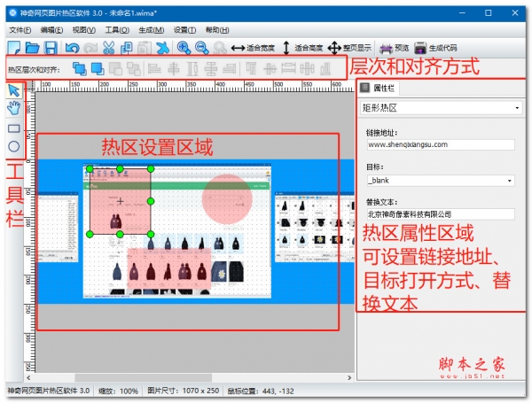
Task: Click the align bottom edges icon
Action: coord(325,69)
